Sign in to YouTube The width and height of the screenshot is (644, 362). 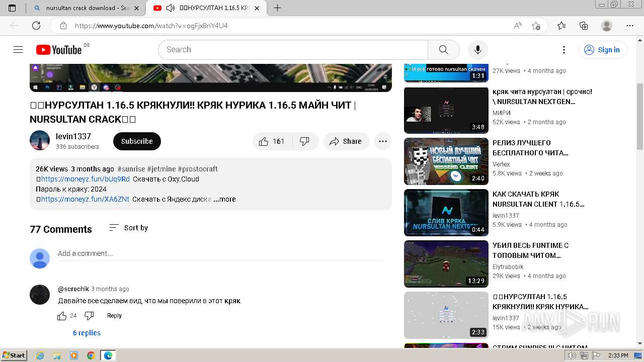click(603, 49)
